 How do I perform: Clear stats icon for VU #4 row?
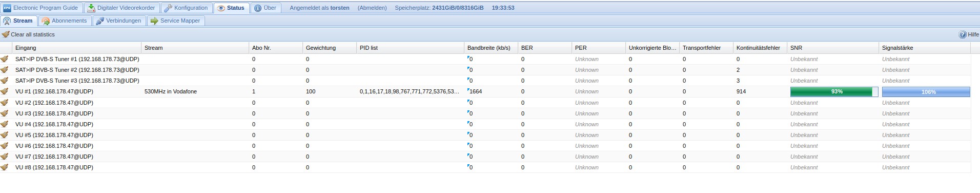coord(5,124)
